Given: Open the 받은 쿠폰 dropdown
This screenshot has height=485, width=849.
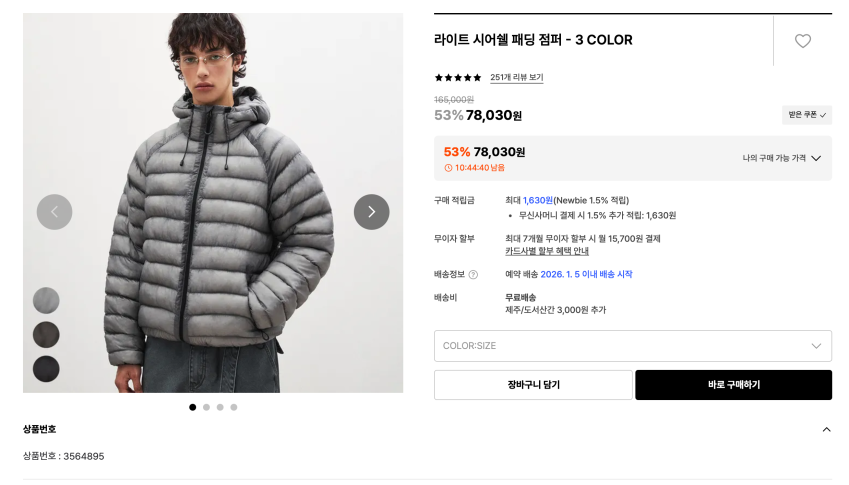Looking at the screenshot, I should pos(807,115).
